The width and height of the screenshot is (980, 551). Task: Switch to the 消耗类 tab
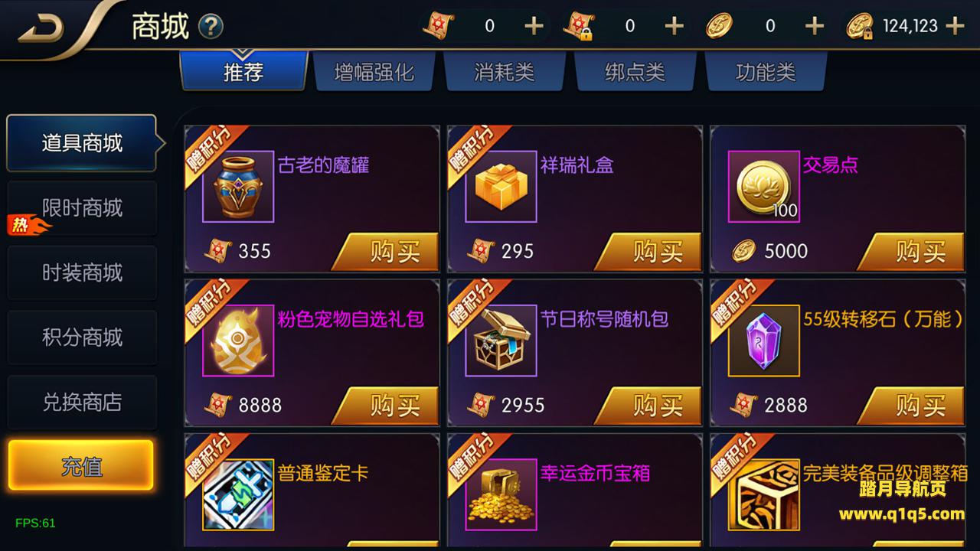tap(504, 73)
